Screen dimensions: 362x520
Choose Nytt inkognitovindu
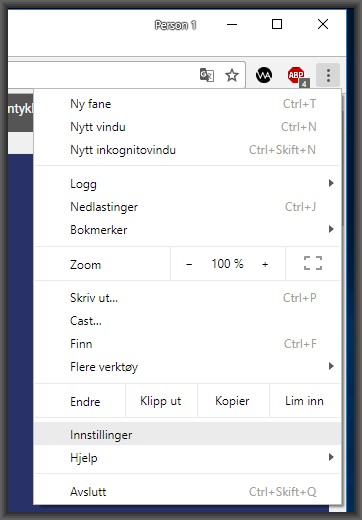tap(188, 150)
